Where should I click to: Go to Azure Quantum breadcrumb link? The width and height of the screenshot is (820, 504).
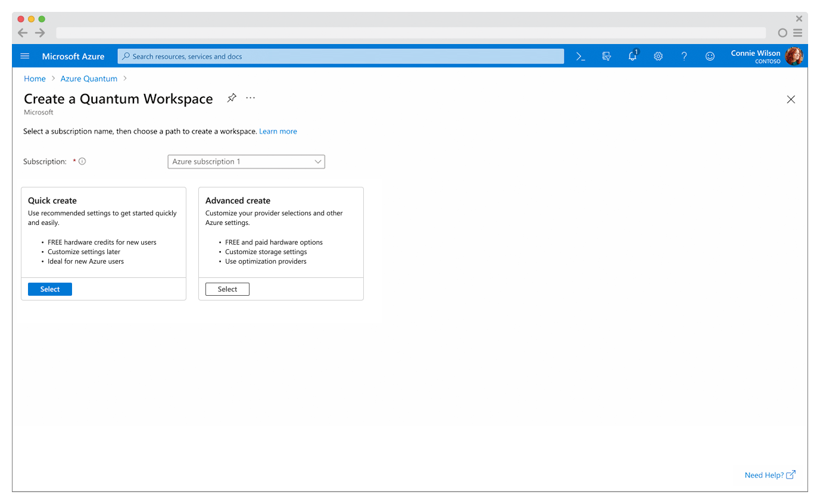(x=89, y=78)
